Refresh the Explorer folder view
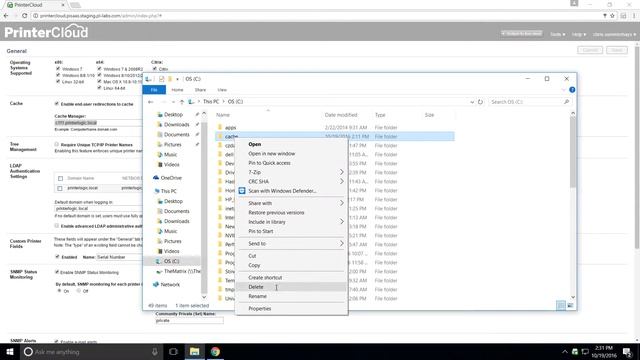The width and height of the screenshot is (640, 360). (480, 102)
